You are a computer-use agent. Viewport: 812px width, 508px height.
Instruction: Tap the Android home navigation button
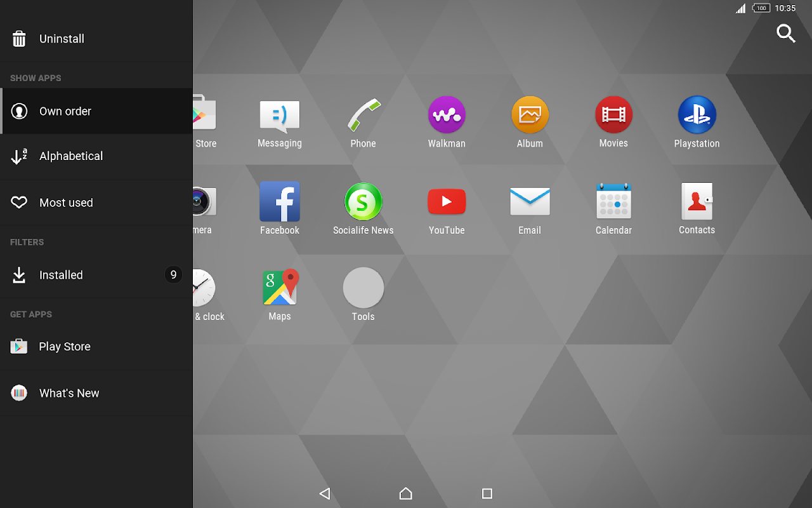406,493
